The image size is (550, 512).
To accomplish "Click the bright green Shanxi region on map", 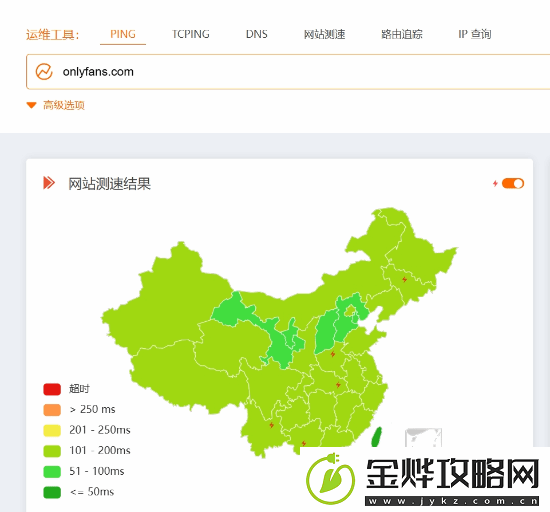I will (326, 331).
